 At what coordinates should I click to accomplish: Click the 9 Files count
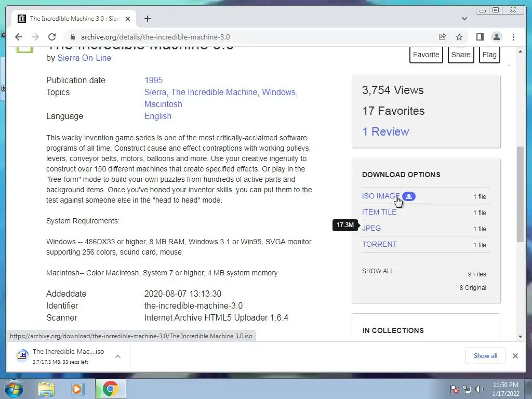pos(477,274)
